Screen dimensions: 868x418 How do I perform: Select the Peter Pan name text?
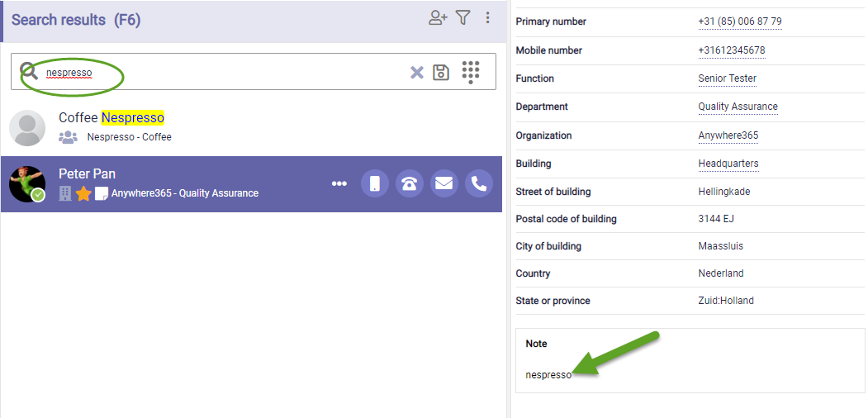click(87, 173)
